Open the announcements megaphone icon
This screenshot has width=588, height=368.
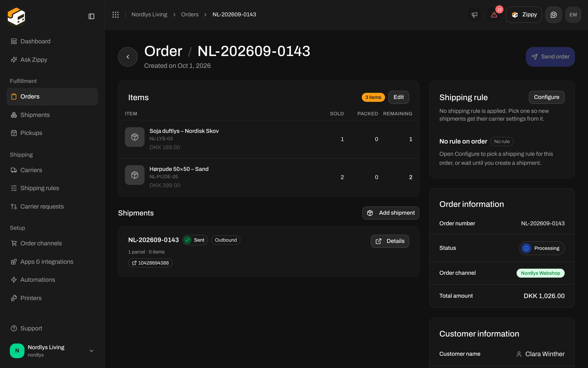474,15
